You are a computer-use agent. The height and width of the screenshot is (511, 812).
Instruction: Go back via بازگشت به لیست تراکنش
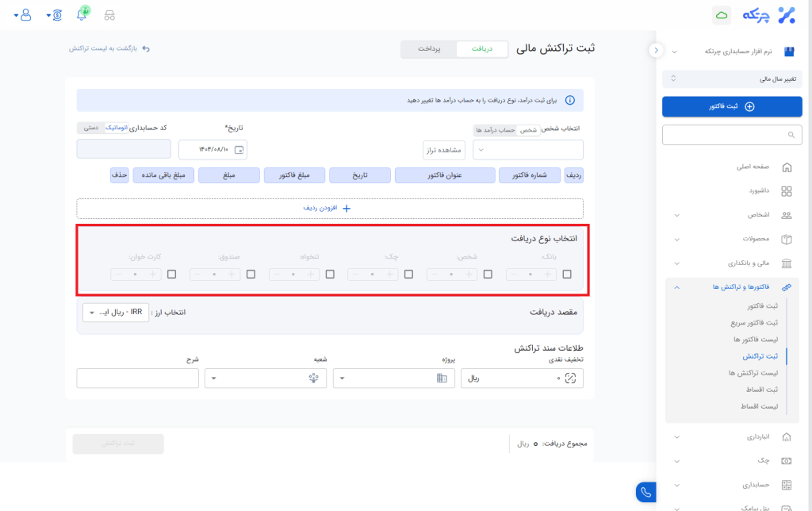point(109,49)
